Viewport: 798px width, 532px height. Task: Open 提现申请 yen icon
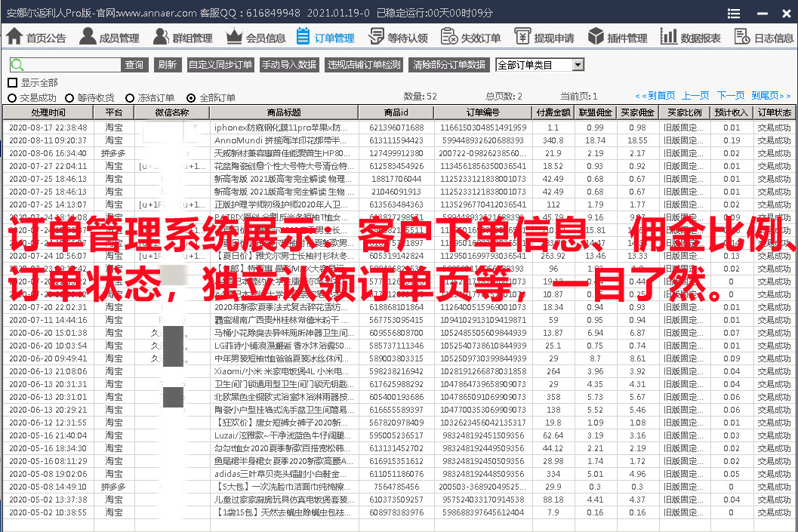pos(522,37)
